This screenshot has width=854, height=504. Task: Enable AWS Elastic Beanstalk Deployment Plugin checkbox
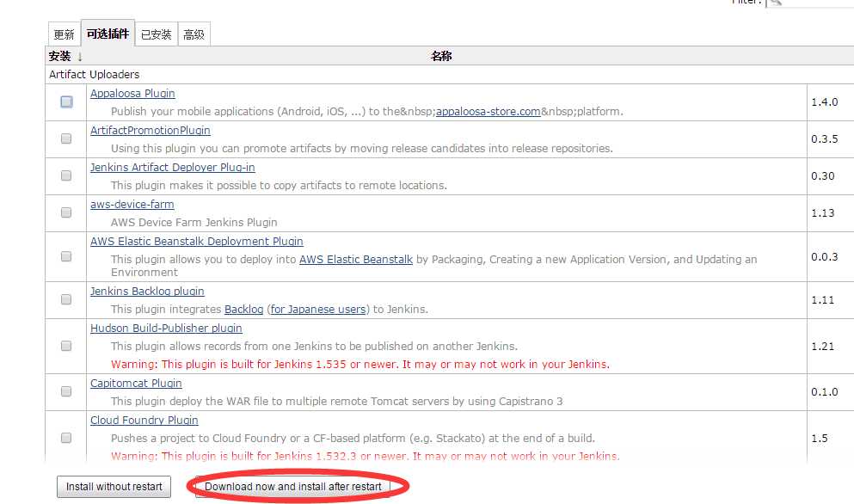[66, 256]
